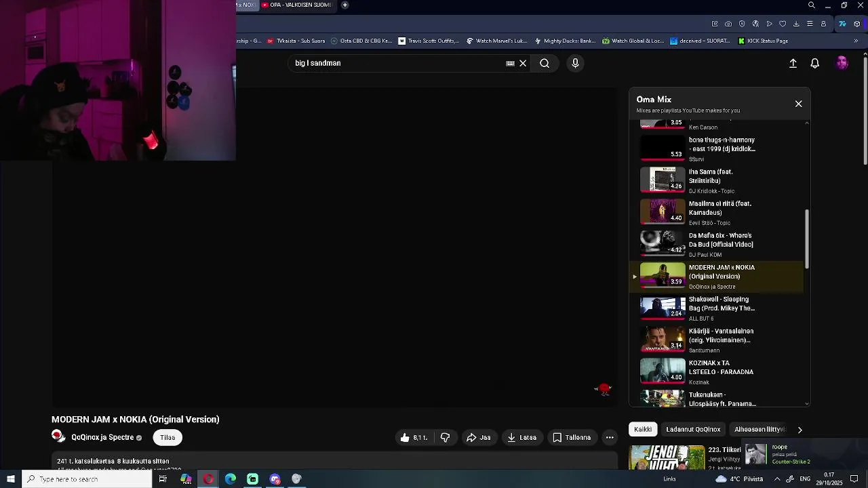Open the description box with 241 t. katselukertaa
The image size is (868, 488).
coord(334,462)
